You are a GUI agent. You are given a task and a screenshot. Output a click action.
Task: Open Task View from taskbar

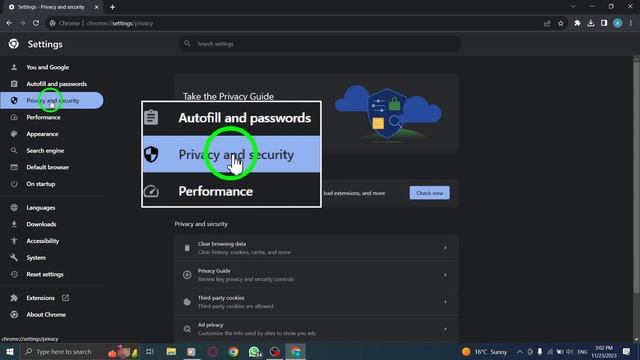pyautogui.click(x=150, y=351)
